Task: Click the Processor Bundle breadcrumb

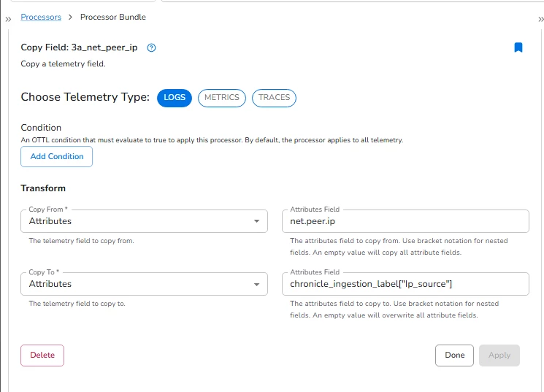Action: click(113, 17)
